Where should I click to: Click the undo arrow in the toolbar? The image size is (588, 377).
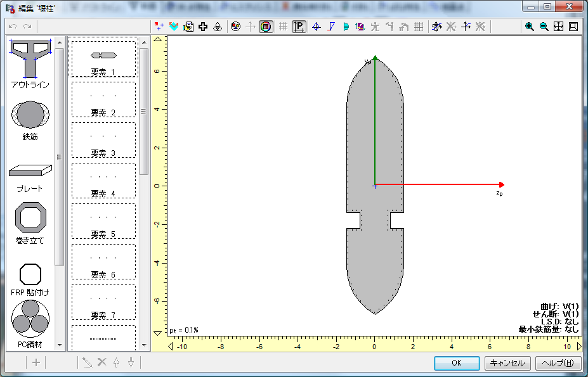(13, 27)
